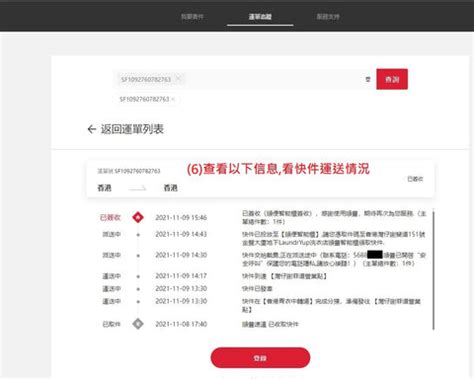Click the back arrow icon beside 返回運單列表
This screenshot has height=379, width=474.
pyautogui.click(x=92, y=129)
